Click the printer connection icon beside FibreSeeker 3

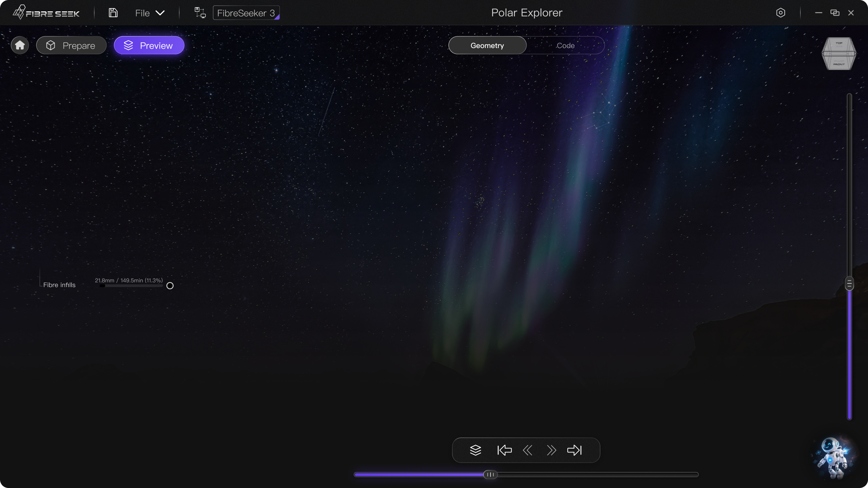point(200,13)
